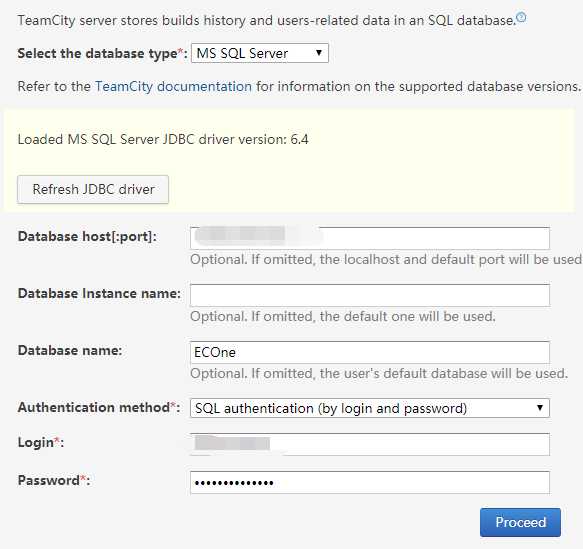
Task: Click the "Database instance name" label
Action: (99, 293)
